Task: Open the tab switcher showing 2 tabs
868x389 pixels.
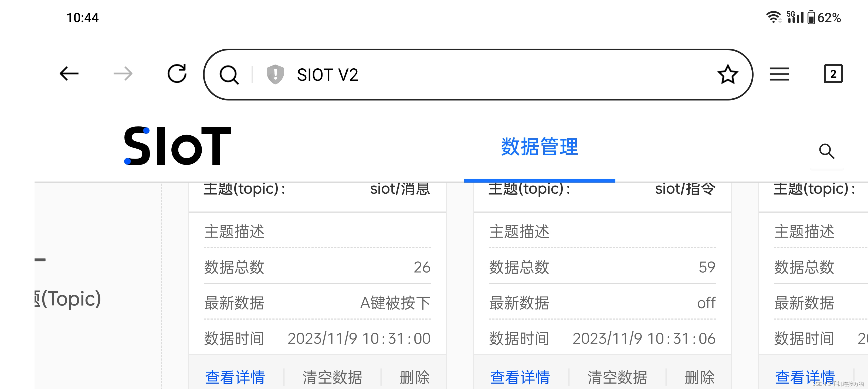Action: (833, 73)
